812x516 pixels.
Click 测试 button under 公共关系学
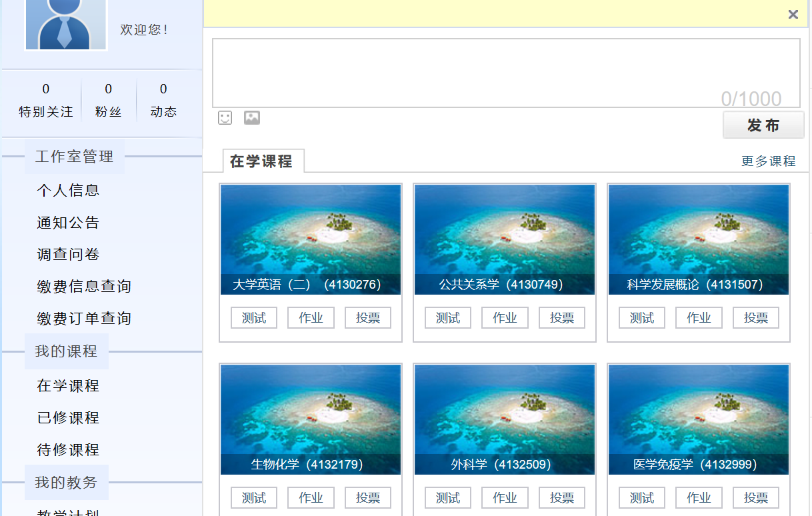tap(447, 318)
